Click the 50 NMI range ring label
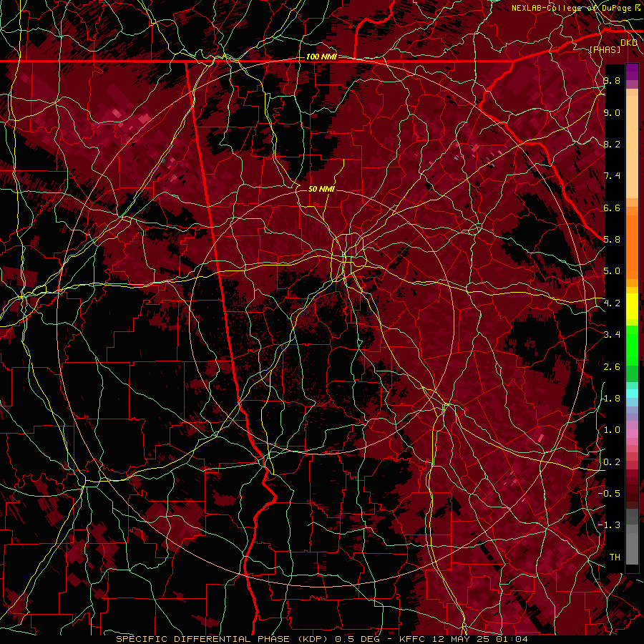Image resolution: width=644 pixels, height=644 pixels. coord(321,189)
